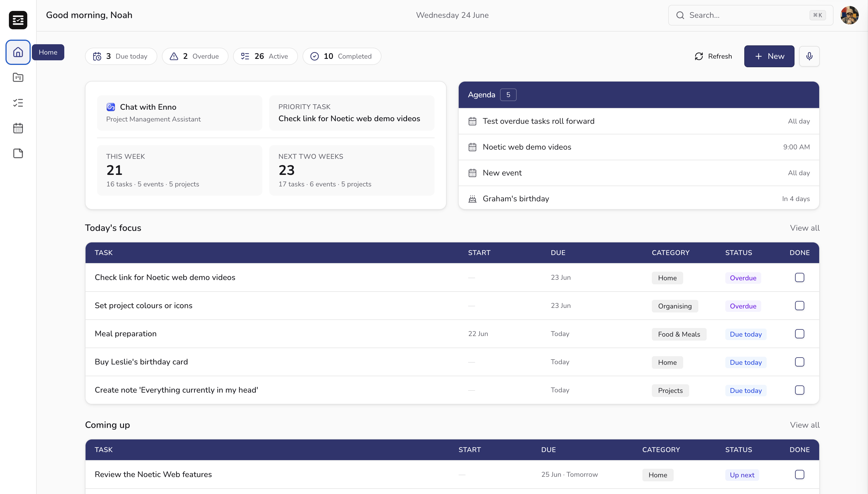Click the plus icon in New button
868x494 pixels.
point(758,56)
